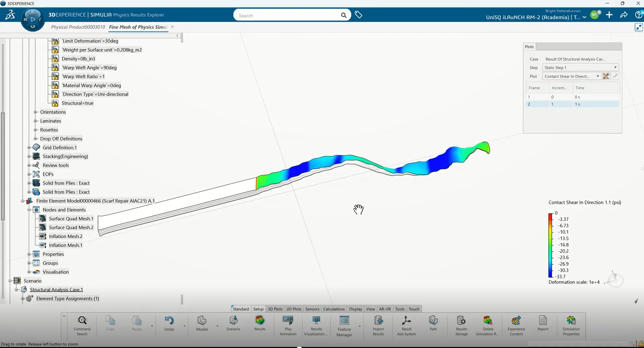Open Structural Analysis Case.1
Viewport: 644px width, 348px height.
point(56,289)
